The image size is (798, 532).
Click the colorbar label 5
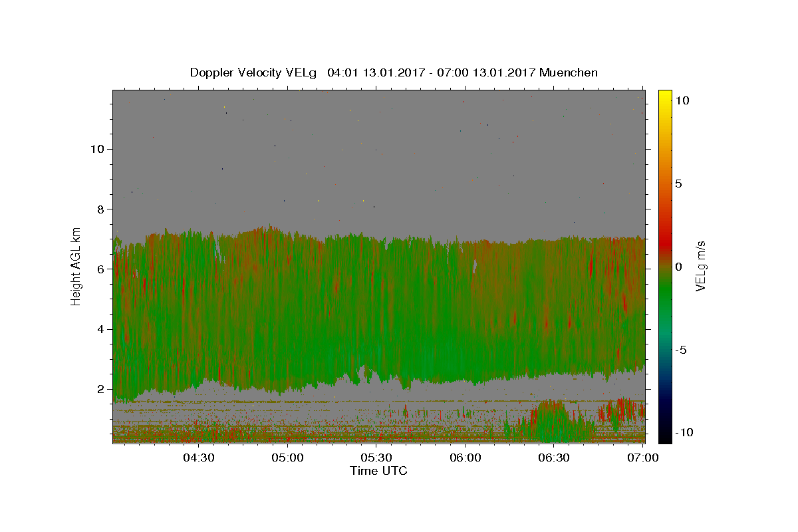tap(678, 184)
